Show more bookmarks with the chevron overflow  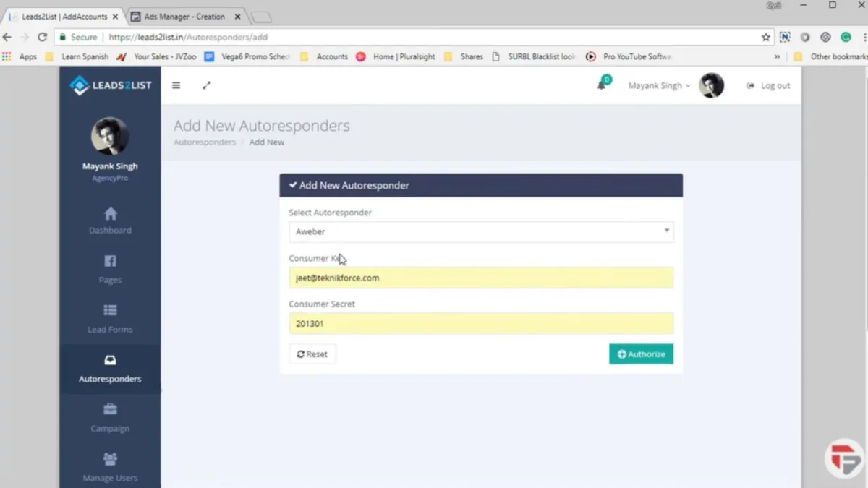(x=778, y=56)
